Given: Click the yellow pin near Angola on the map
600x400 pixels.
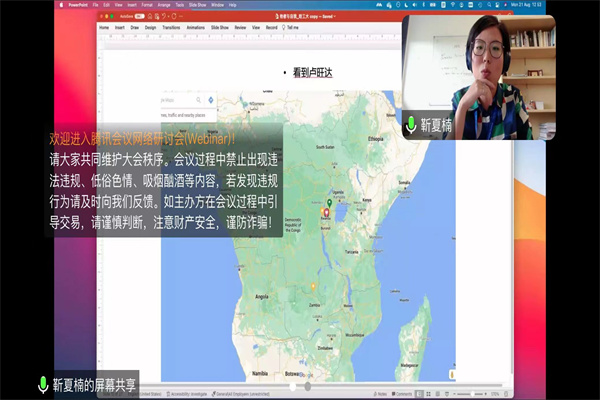Looking at the screenshot, I should (313, 287).
